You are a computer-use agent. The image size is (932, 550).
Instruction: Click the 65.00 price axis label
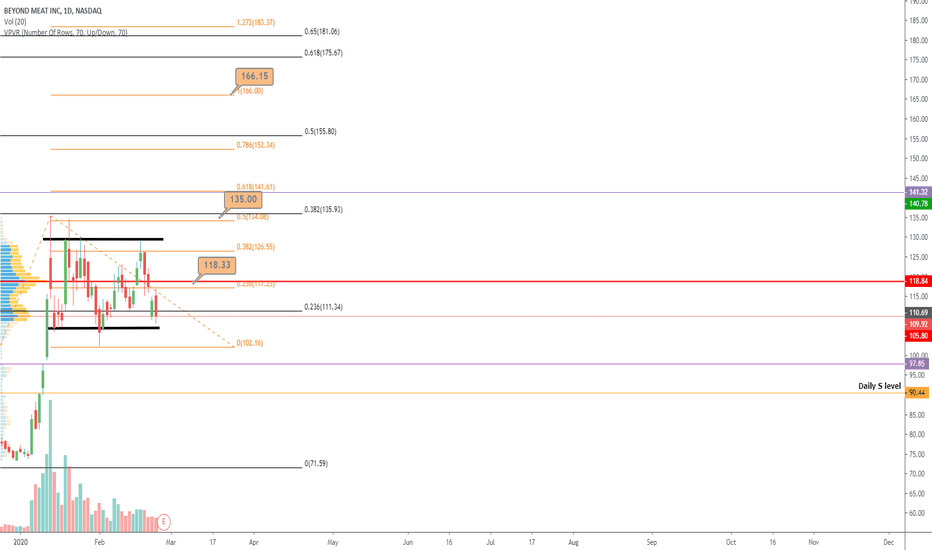pyautogui.click(x=918, y=494)
